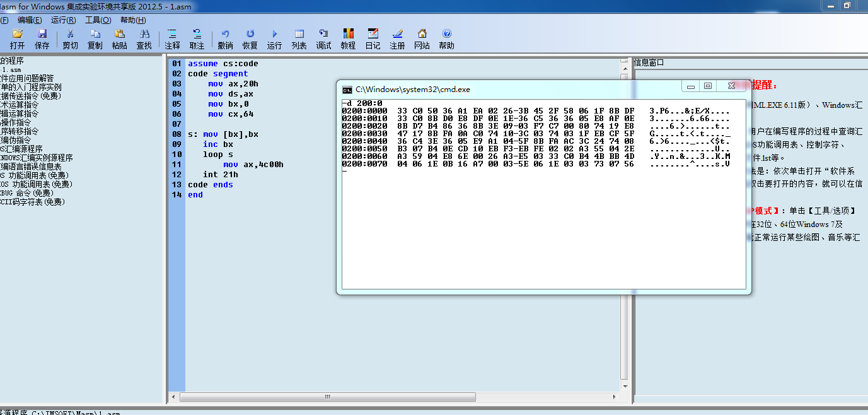Maximize the cmd.exe window

coord(708,86)
